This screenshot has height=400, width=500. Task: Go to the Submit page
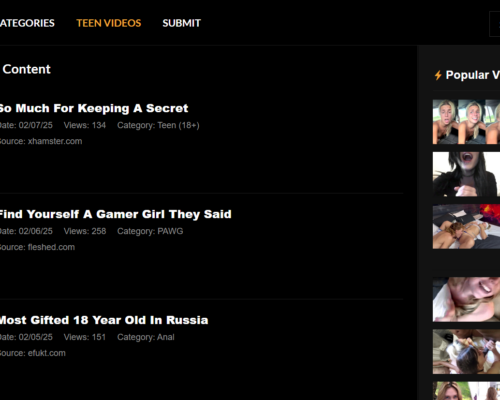[182, 23]
